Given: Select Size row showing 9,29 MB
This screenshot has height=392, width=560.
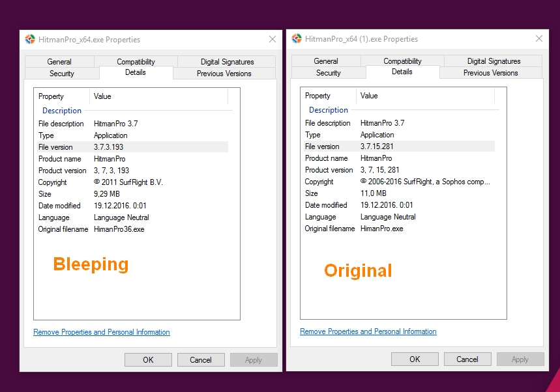Looking at the screenshot, I should click(x=133, y=194).
